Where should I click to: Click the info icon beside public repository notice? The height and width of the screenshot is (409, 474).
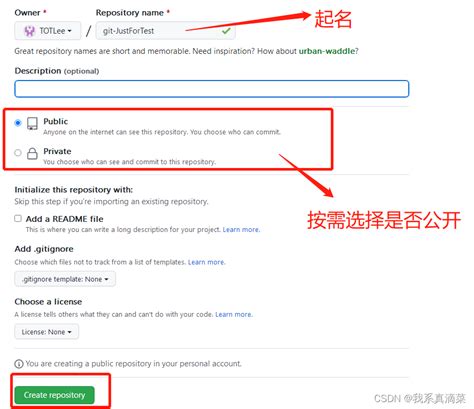19,364
